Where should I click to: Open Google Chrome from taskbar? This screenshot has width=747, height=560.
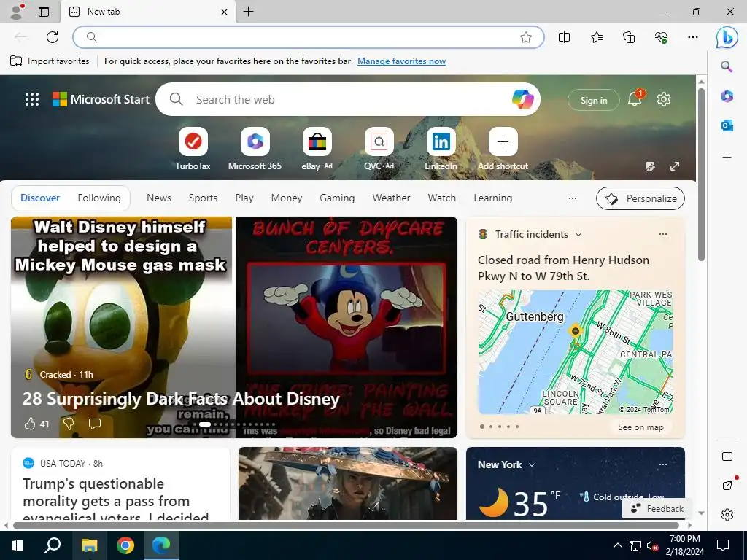coord(125,545)
